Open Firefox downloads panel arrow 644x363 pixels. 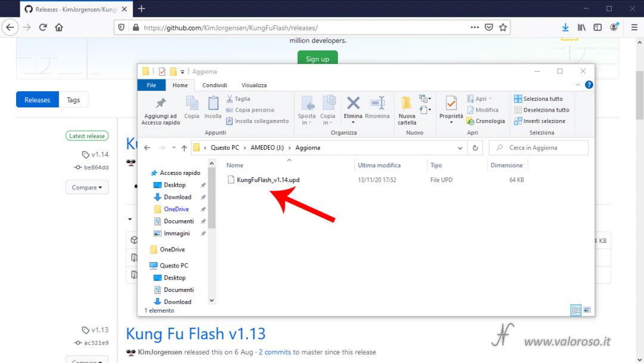tap(565, 27)
